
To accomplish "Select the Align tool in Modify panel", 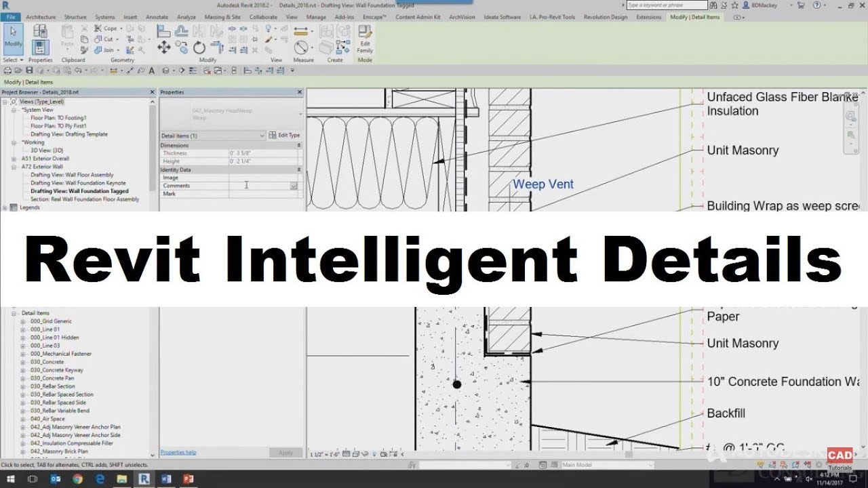I will tap(163, 30).
